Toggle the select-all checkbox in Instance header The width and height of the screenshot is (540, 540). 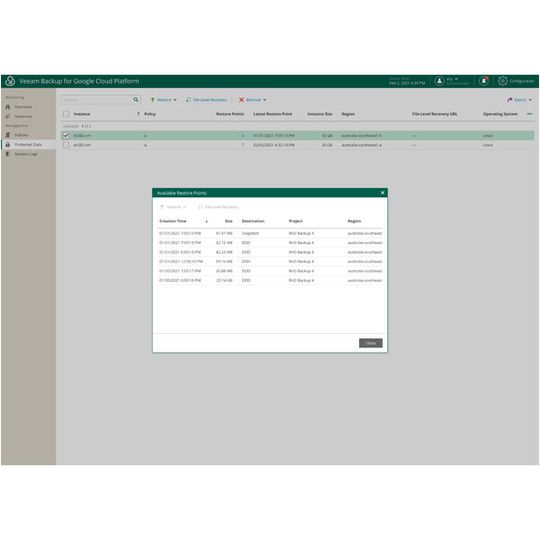click(x=66, y=114)
